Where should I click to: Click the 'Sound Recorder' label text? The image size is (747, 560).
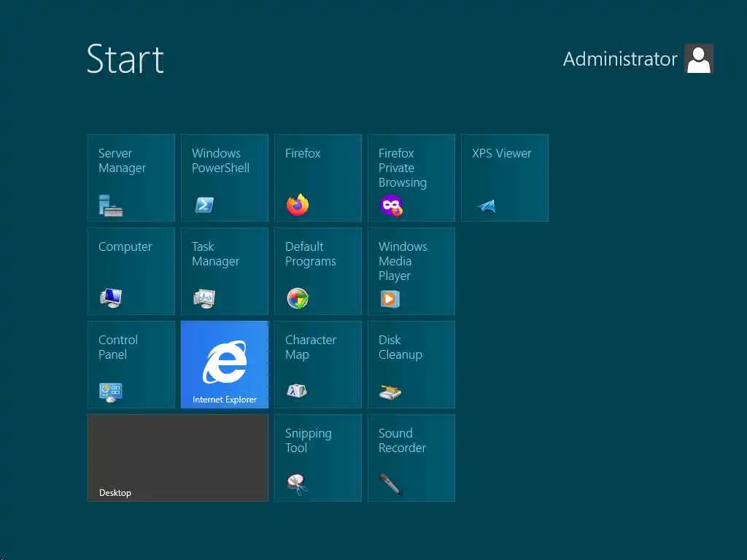pos(402,440)
